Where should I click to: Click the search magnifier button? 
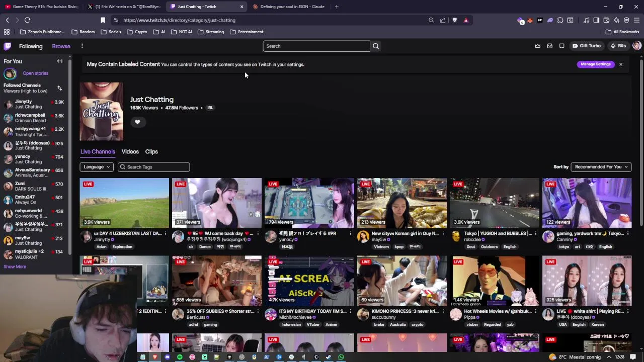click(375, 46)
